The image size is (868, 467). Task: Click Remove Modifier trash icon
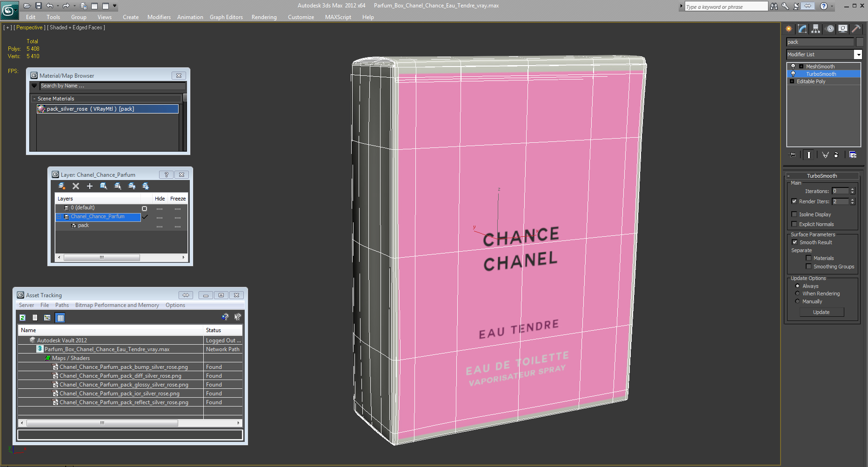(x=836, y=155)
